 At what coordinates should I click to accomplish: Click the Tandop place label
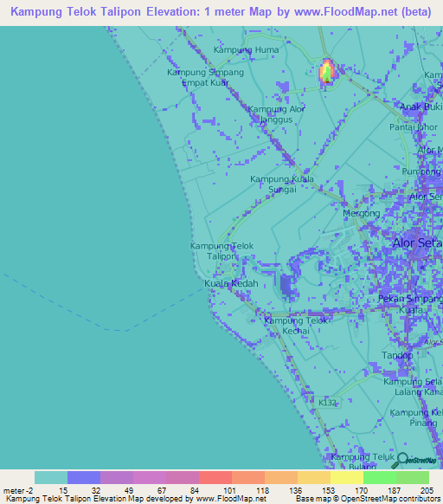(397, 356)
